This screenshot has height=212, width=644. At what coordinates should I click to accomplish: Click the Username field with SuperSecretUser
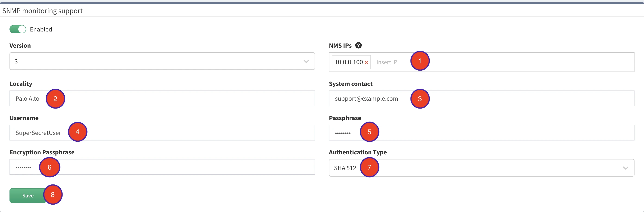click(187, 133)
